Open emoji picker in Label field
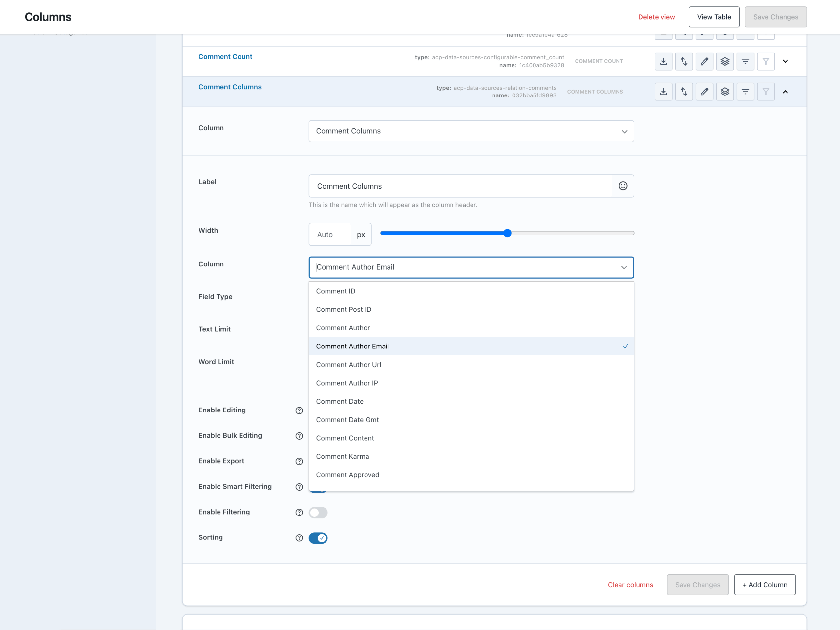840x630 pixels. 623,186
